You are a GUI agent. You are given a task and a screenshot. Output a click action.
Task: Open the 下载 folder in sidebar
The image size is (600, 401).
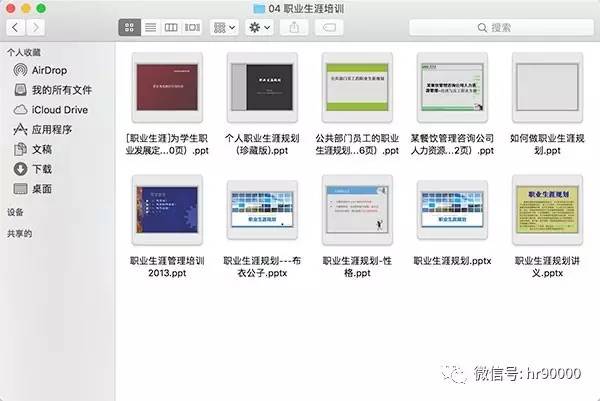42,169
